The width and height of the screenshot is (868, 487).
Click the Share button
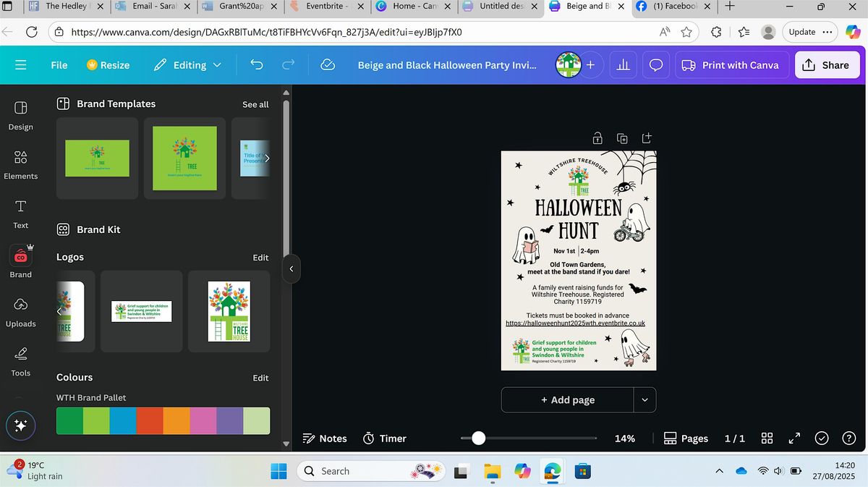click(x=826, y=65)
